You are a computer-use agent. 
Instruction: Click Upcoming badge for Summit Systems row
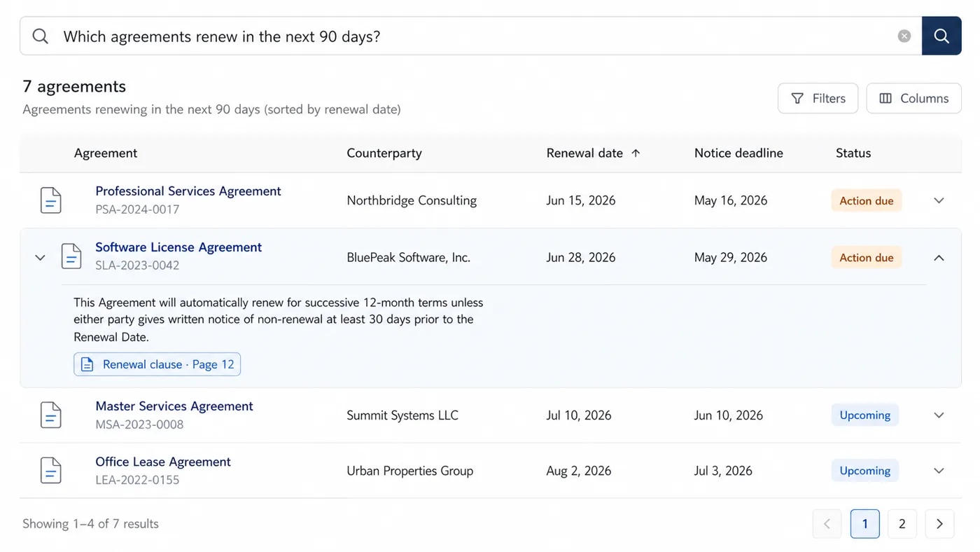(x=865, y=415)
